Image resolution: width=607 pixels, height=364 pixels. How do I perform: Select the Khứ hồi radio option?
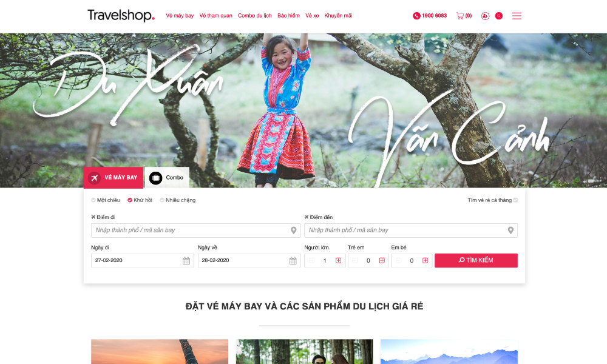(130, 200)
